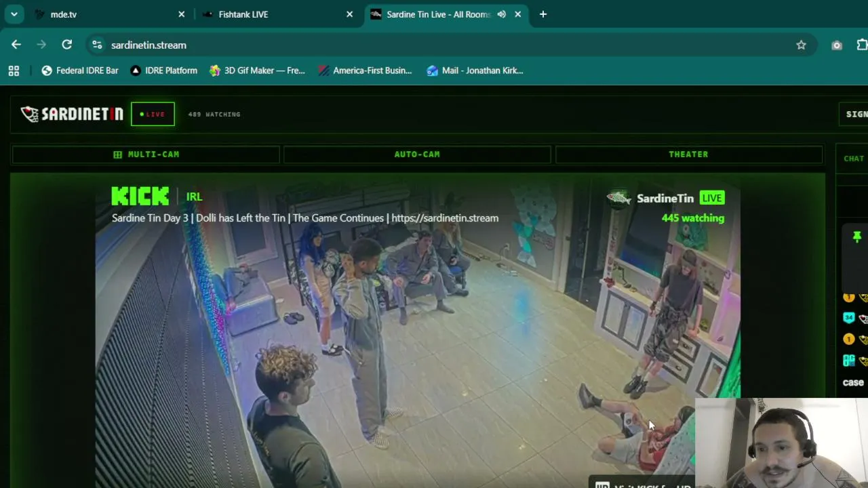This screenshot has width=868, height=488.
Task: Click the LIVE indicator beside the logo
Action: click(x=153, y=114)
